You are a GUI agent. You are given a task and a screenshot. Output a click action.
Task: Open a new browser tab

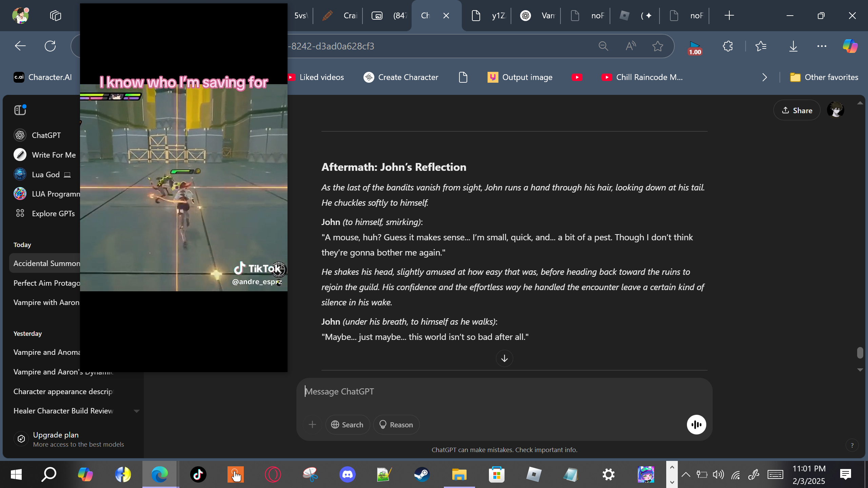click(729, 16)
